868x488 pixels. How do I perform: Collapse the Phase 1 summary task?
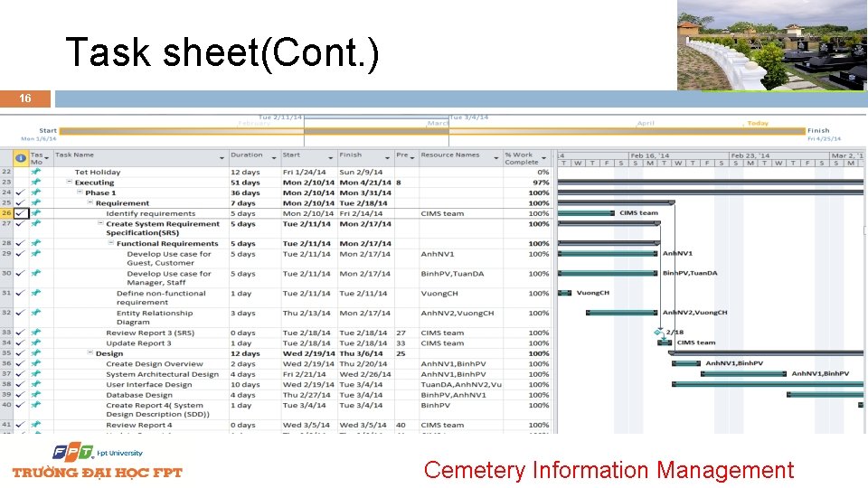[80, 192]
